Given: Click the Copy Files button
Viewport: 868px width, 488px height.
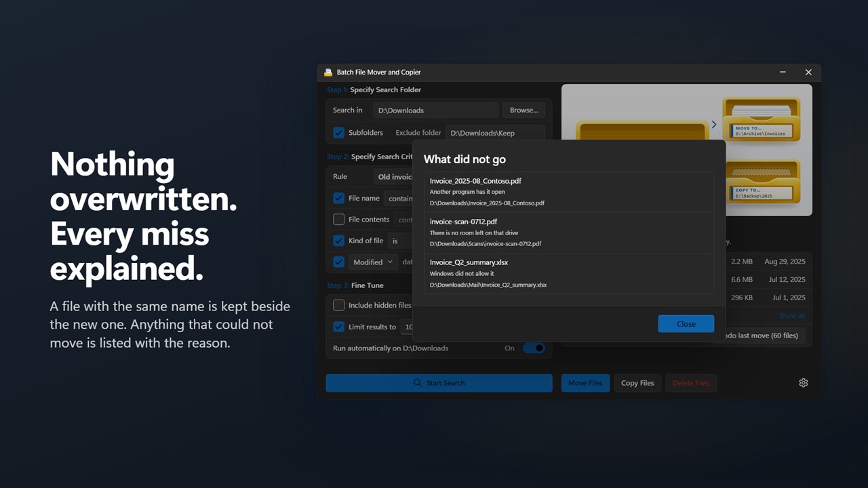Looking at the screenshot, I should [637, 383].
